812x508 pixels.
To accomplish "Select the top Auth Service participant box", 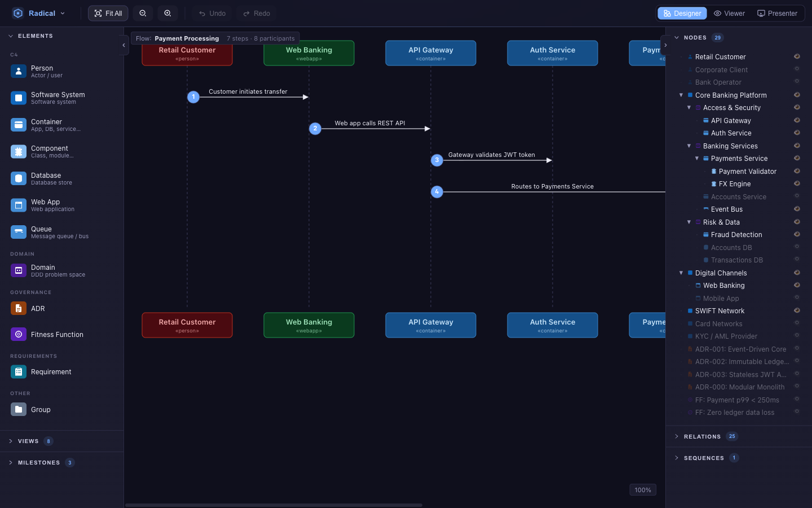I will click(x=553, y=53).
